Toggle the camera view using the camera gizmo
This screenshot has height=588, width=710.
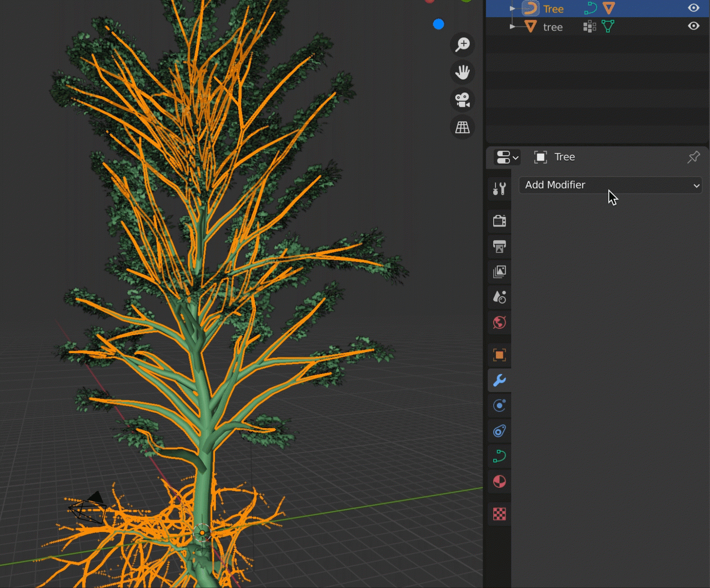[x=462, y=100]
